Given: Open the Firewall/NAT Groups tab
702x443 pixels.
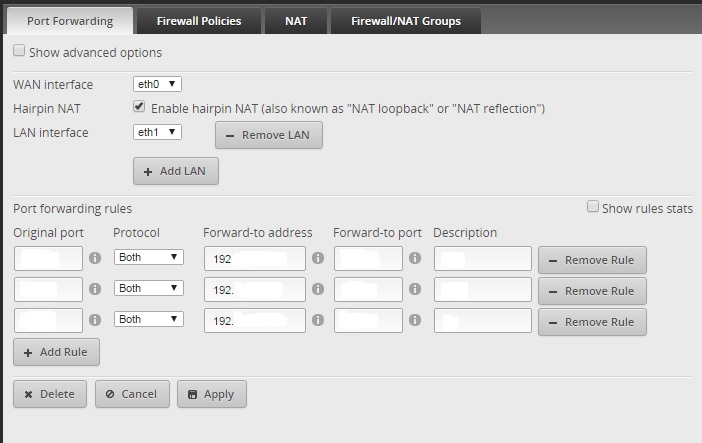Looking at the screenshot, I should (x=405, y=20).
